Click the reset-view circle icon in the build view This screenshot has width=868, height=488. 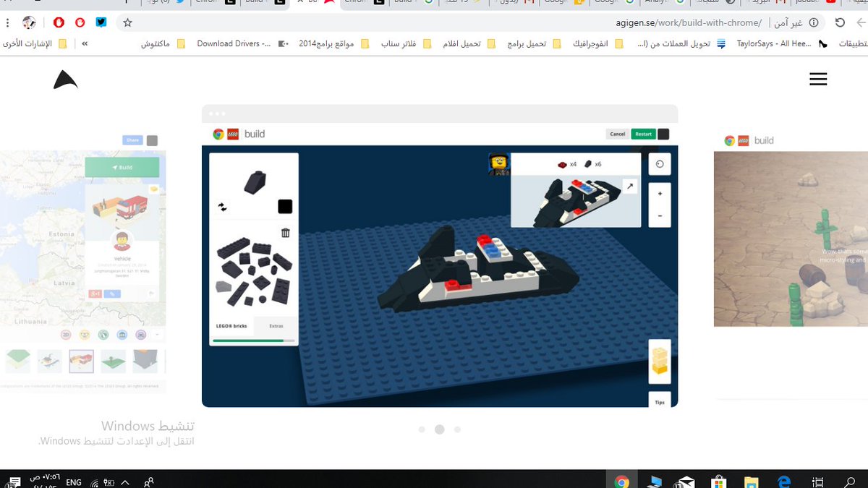pos(660,164)
